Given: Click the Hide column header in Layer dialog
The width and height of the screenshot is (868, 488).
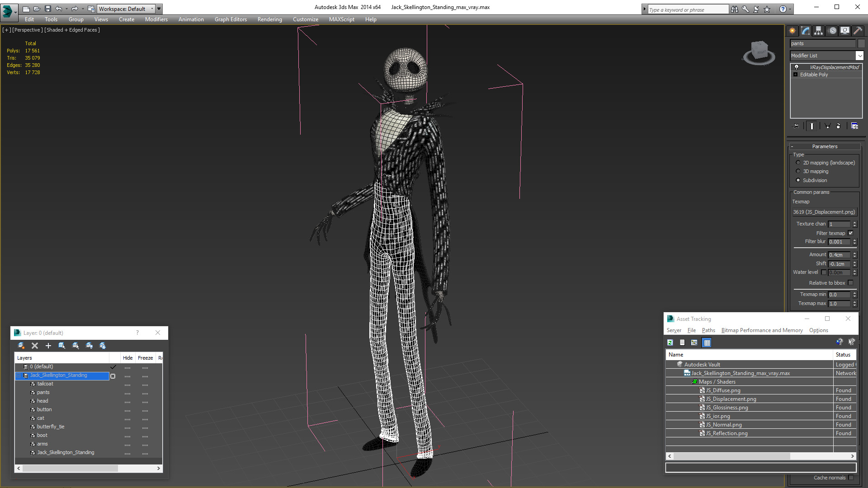Looking at the screenshot, I should point(128,358).
